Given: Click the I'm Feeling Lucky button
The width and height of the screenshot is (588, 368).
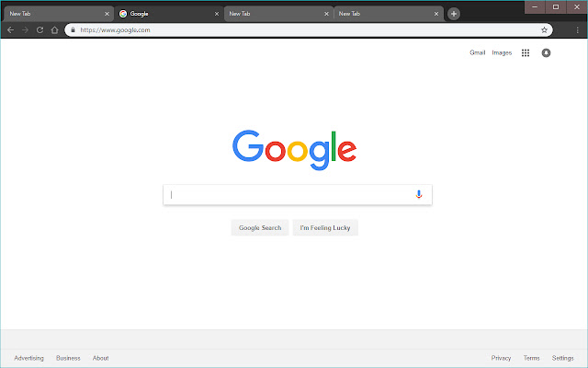Looking at the screenshot, I should point(325,227).
